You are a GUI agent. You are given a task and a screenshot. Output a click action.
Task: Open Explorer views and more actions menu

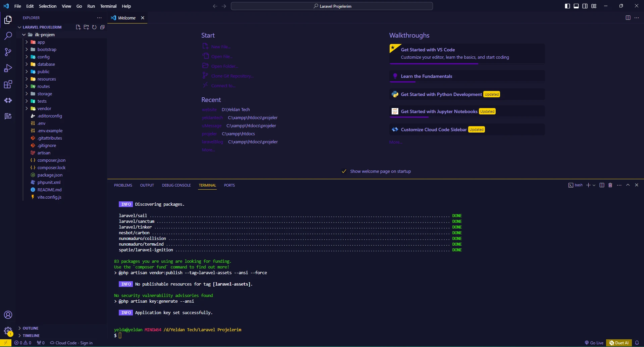click(99, 18)
